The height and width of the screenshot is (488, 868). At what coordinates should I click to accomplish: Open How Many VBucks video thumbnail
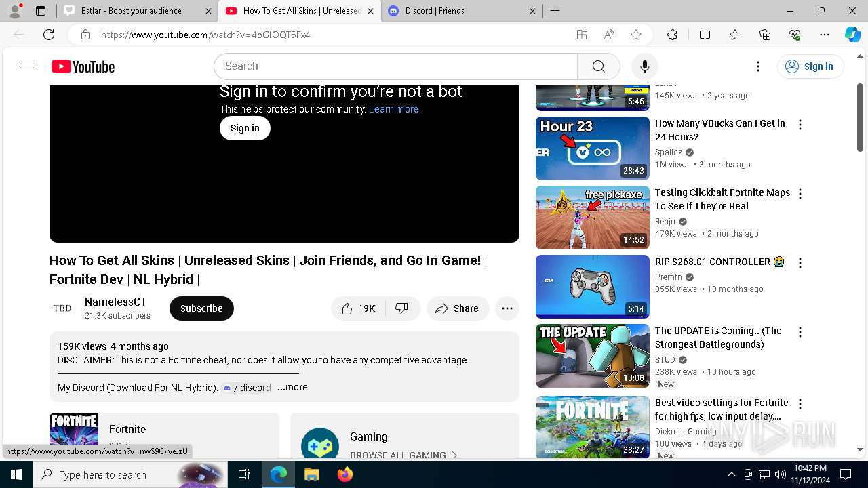(593, 148)
